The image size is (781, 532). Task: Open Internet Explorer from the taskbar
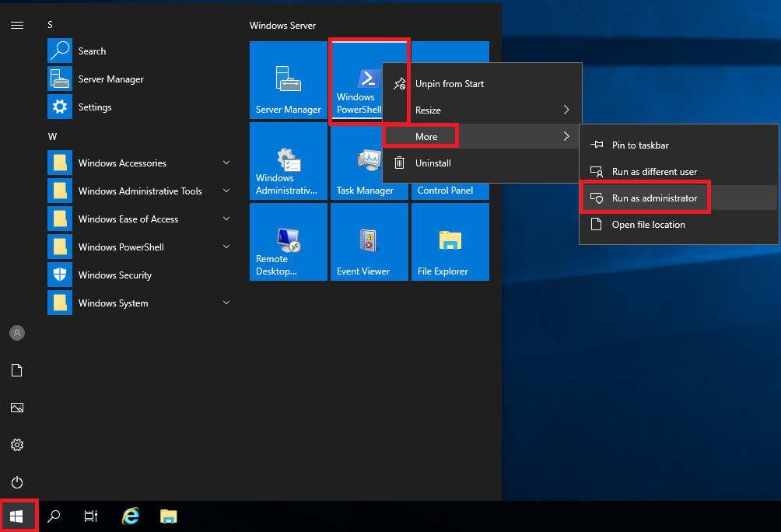(131, 516)
